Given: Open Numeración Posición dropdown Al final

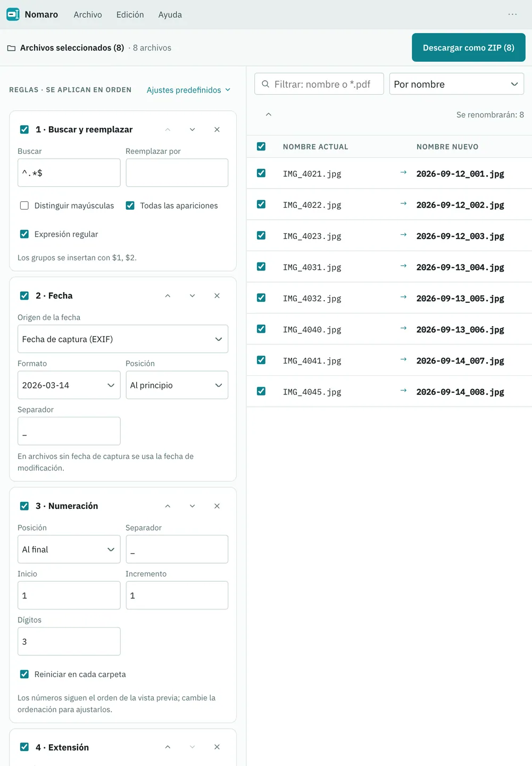Looking at the screenshot, I should tap(69, 549).
